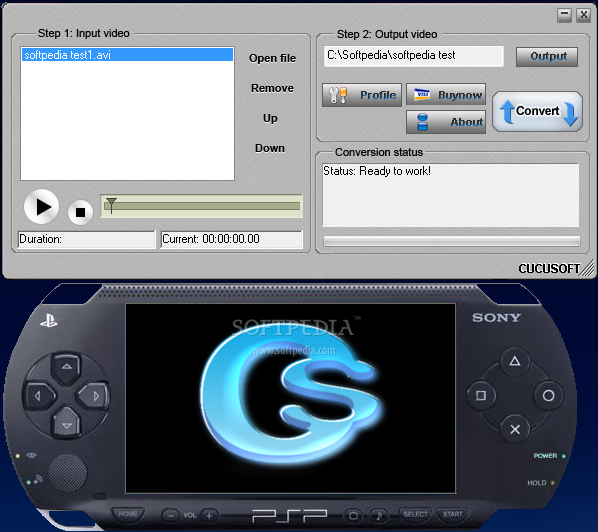The height and width of the screenshot is (532, 598).
Task: Start conversion with Convert button
Action: 537,112
